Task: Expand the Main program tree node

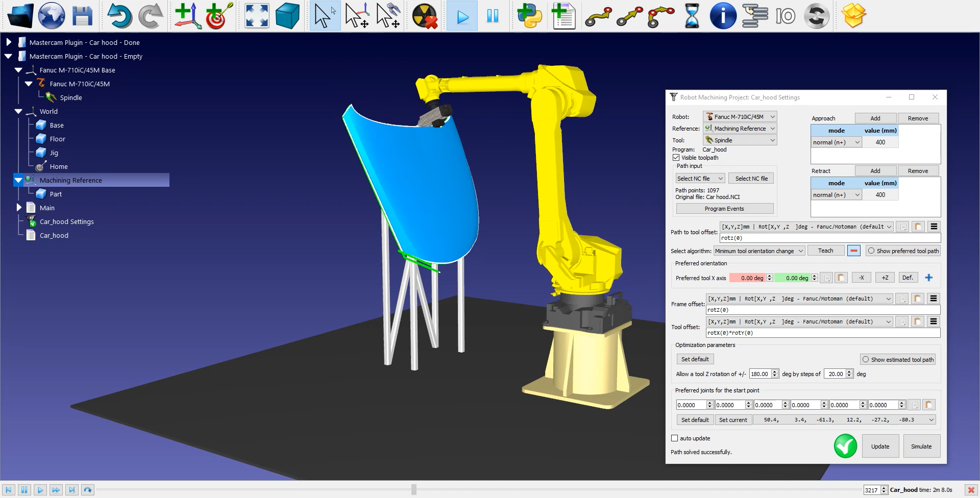Action: point(19,208)
